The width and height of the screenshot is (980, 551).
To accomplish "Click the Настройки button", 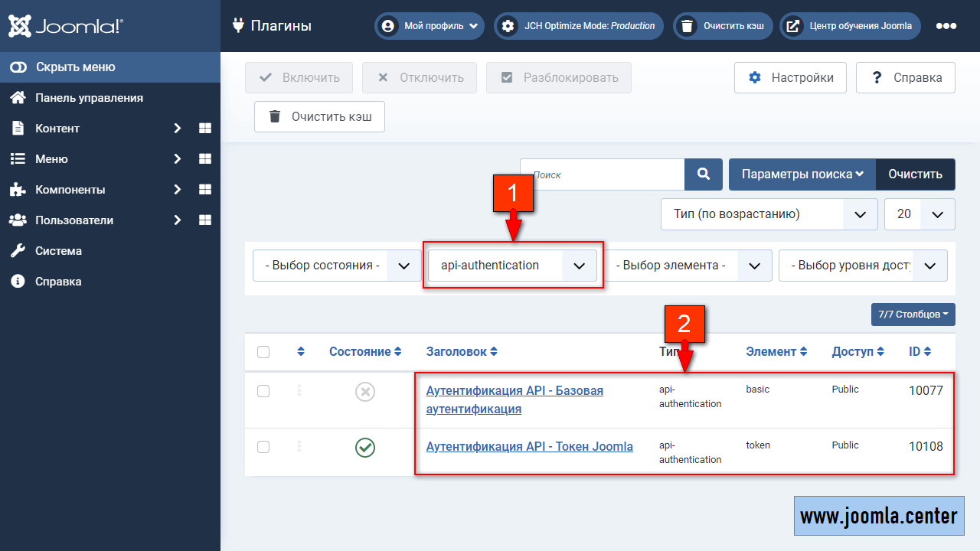I will click(x=790, y=77).
